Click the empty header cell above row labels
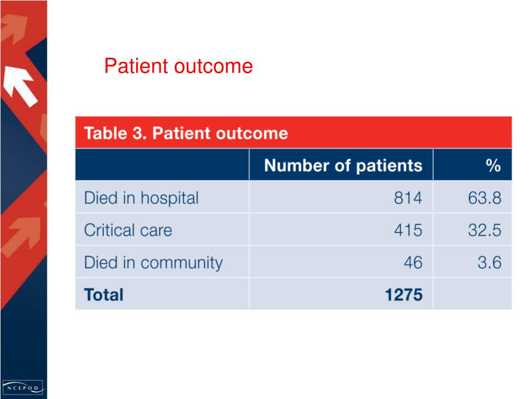This screenshot has height=399, width=532. pos(162,165)
